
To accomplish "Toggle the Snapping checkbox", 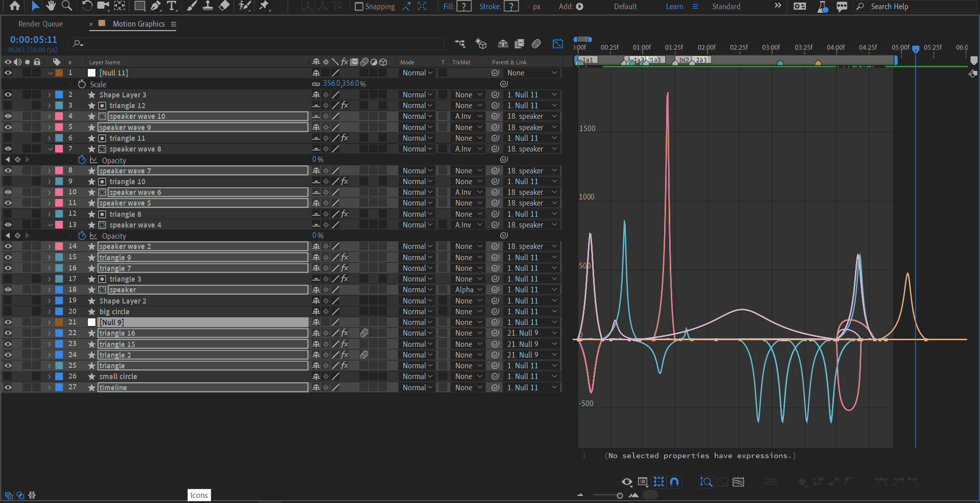I will click(359, 7).
